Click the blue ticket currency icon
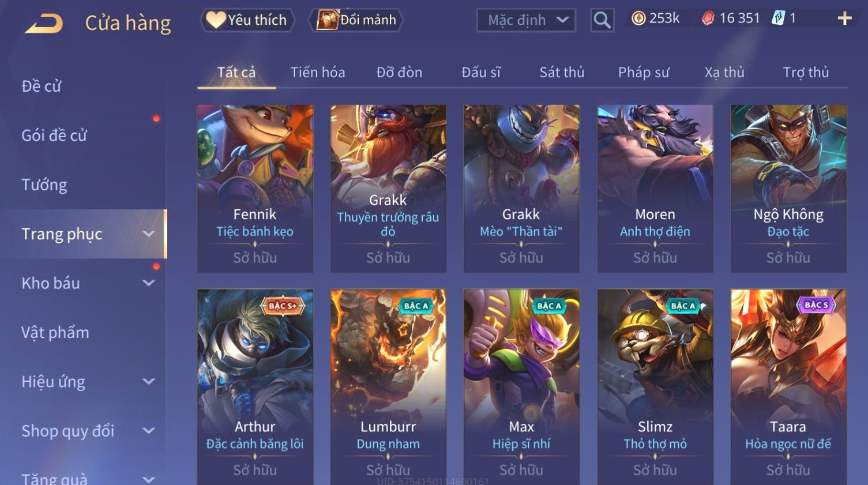Screen dimensions: 868x485 click(778, 18)
